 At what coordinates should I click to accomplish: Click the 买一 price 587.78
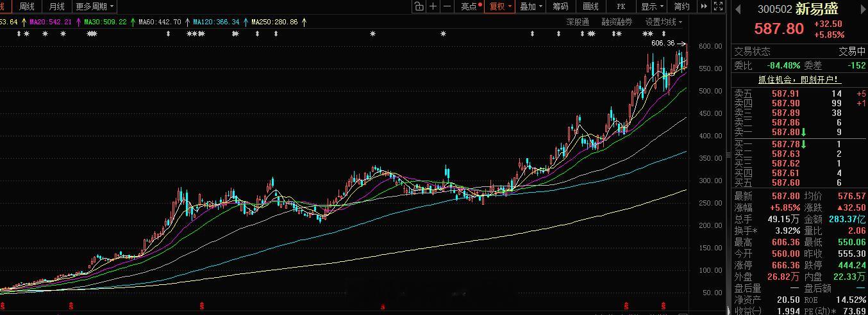tap(785, 144)
